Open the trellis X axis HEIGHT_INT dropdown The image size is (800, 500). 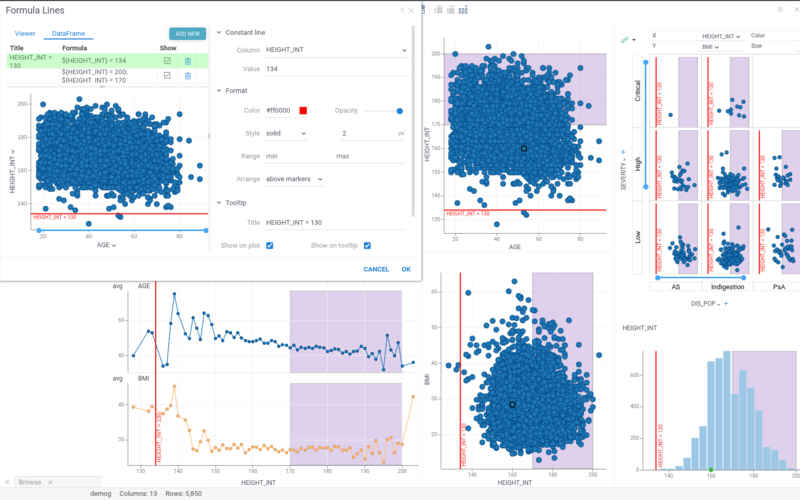[721, 36]
